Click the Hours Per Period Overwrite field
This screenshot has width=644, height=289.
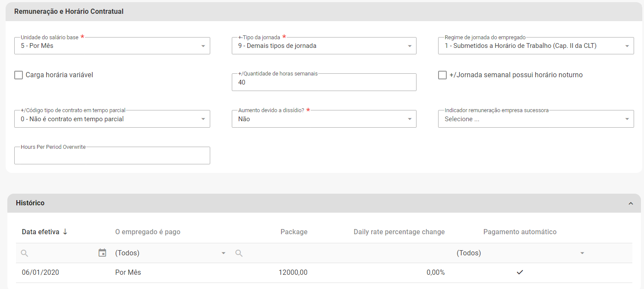coord(112,156)
